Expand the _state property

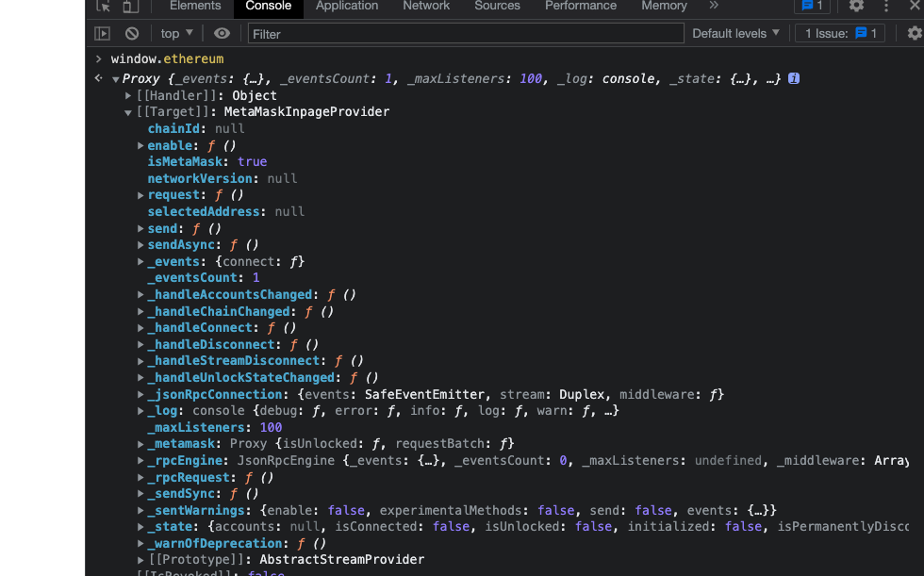click(x=140, y=527)
